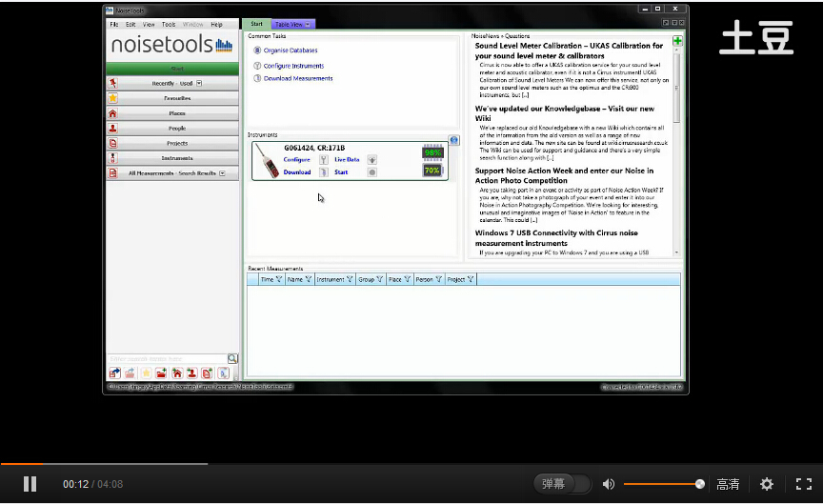Click the record circle icon beside Start

(371, 172)
